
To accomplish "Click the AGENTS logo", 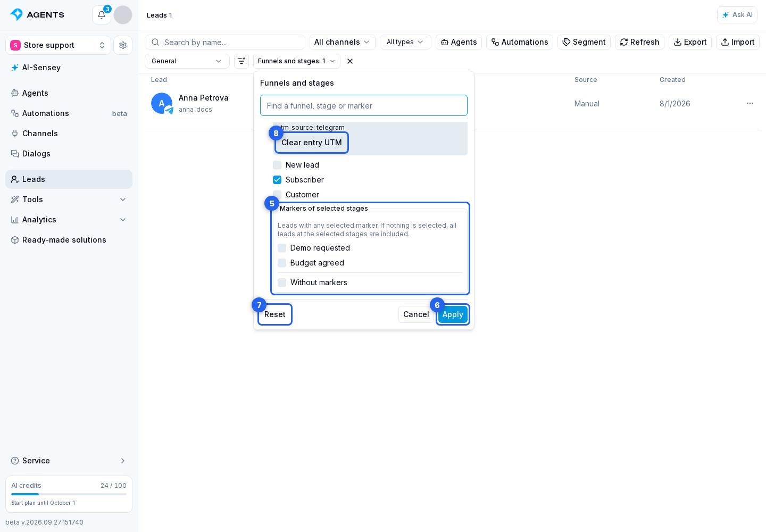I will coord(37,15).
